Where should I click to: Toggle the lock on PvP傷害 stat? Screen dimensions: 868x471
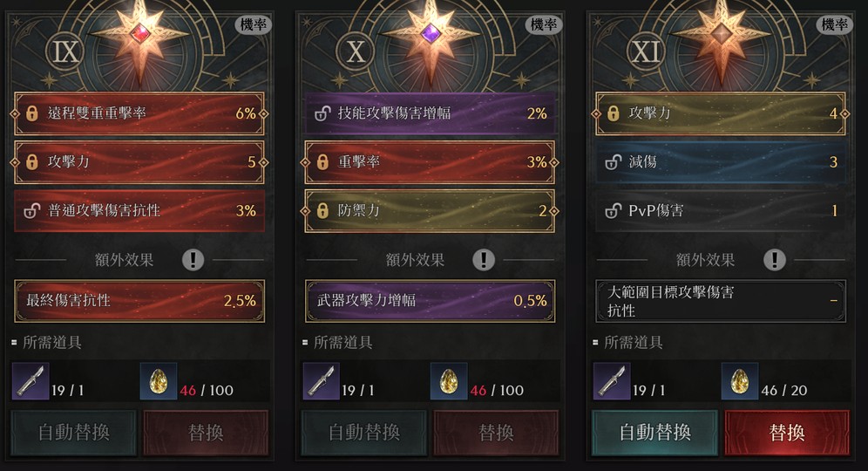click(614, 210)
